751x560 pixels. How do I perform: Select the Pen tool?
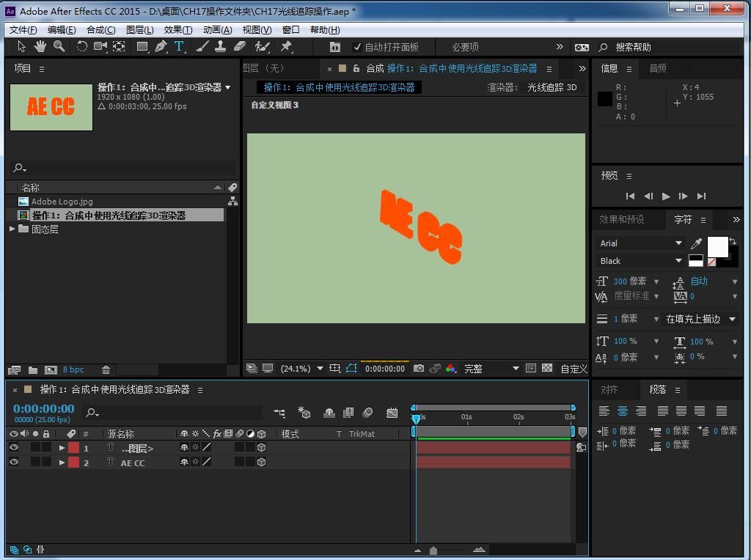tap(161, 46)
